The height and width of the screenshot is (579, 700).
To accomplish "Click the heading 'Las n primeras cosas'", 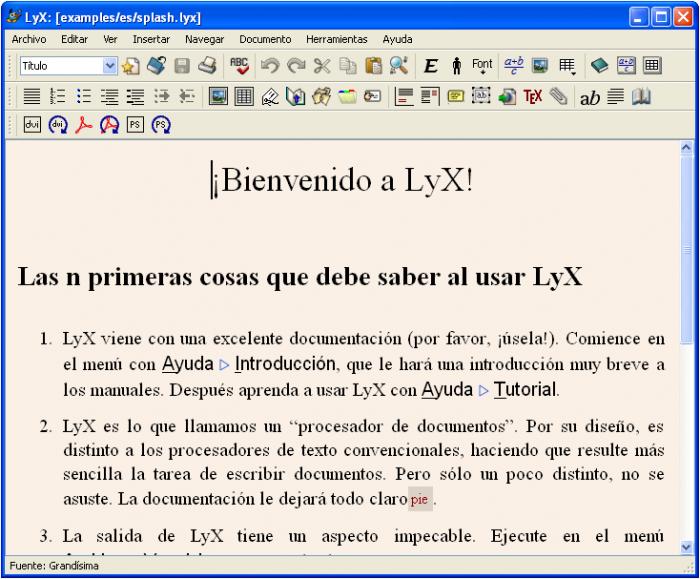I will 138,277.
